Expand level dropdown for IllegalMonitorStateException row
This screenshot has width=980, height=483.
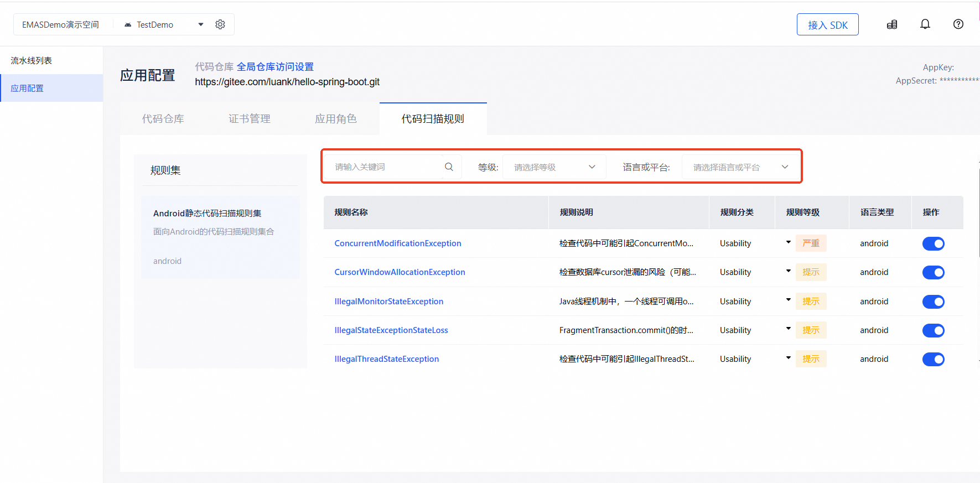789,300
